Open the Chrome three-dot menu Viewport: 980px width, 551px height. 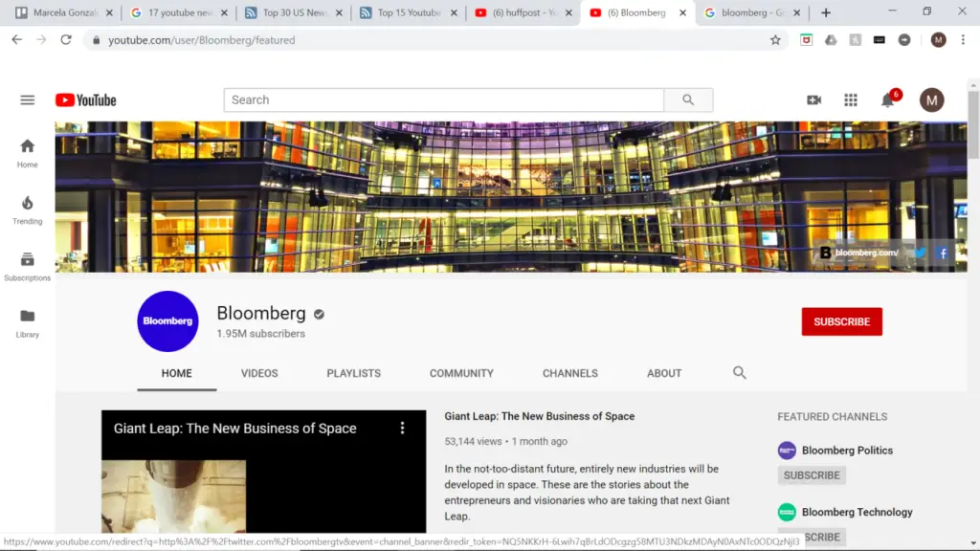961,40
